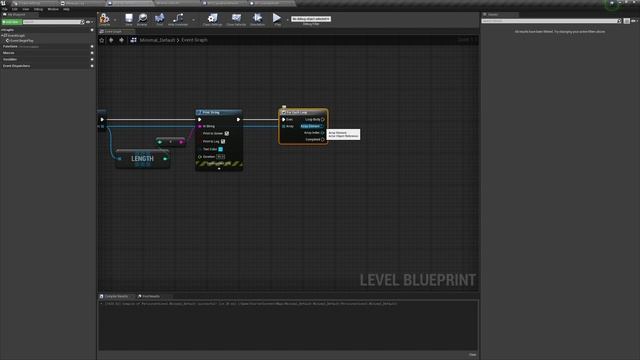Toggle Print to Log checkbox

(x=223, y=141)
